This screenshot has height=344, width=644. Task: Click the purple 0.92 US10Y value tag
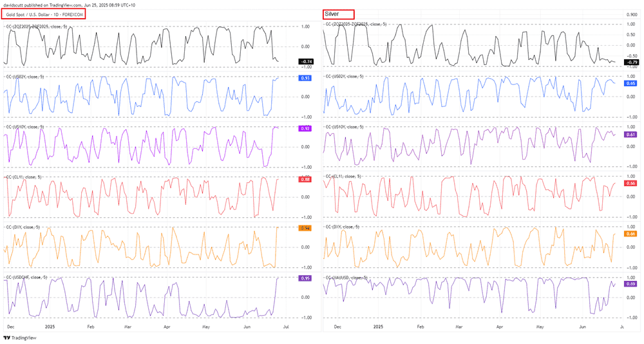[x=305, y=128]
